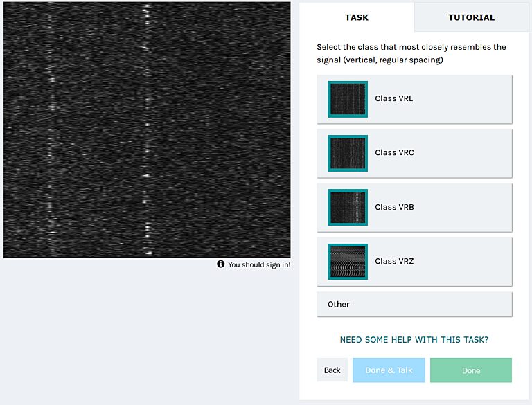Select the Other option

pyautogui.click(x=414, y=304)
